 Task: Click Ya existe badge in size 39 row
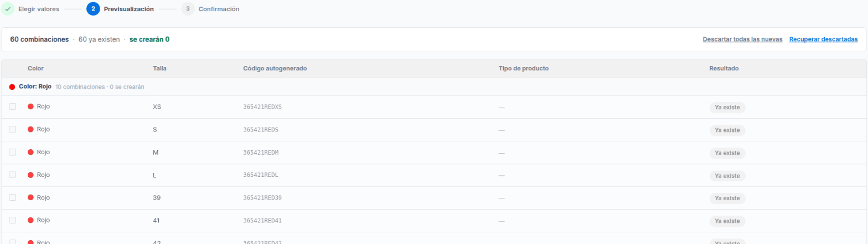pos(727,199)
